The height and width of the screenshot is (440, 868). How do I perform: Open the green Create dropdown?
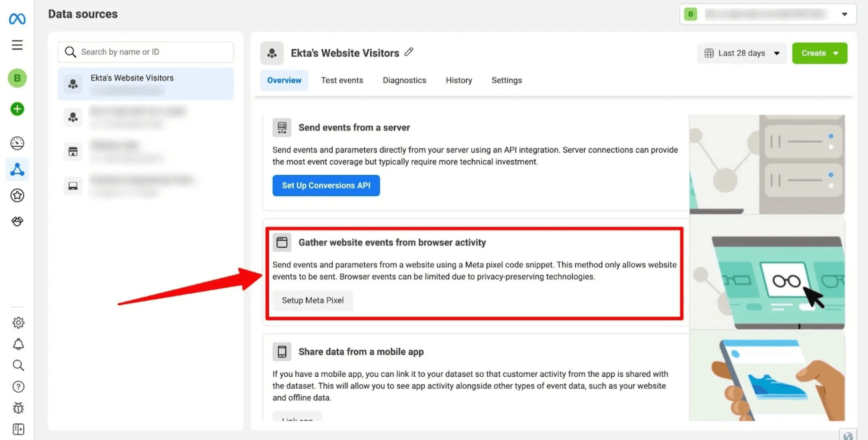(x=819, y=53)
